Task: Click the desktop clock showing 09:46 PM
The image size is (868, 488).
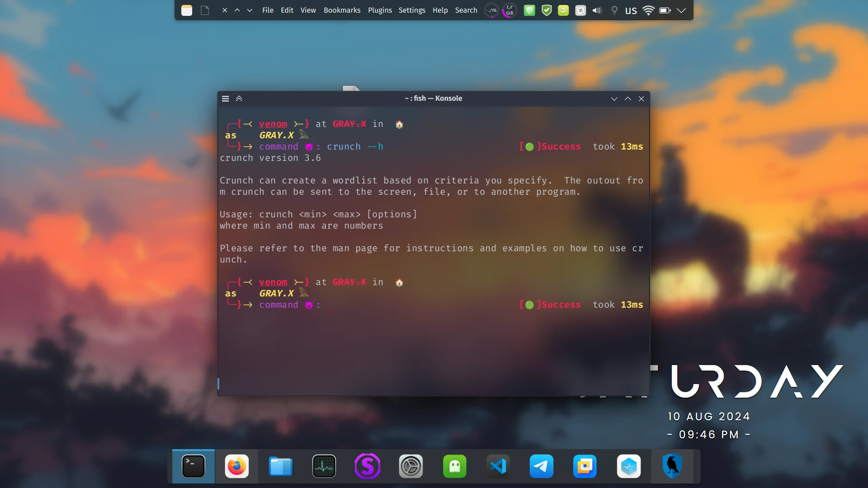Action: tap(709, 435)
